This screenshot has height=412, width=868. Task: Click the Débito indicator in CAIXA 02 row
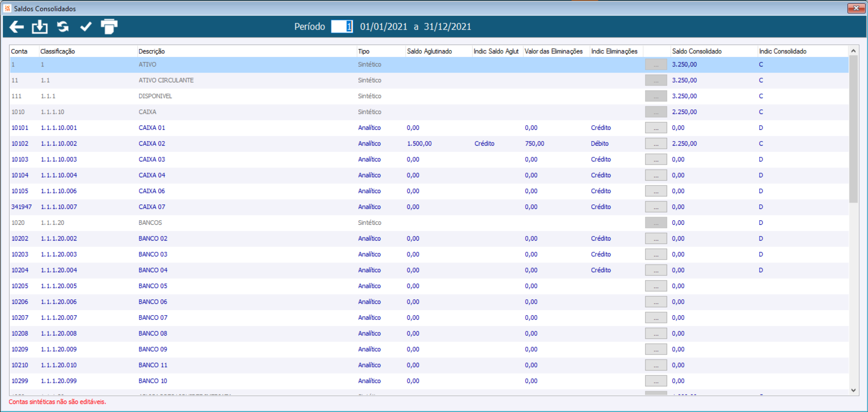tap(600, 144)
